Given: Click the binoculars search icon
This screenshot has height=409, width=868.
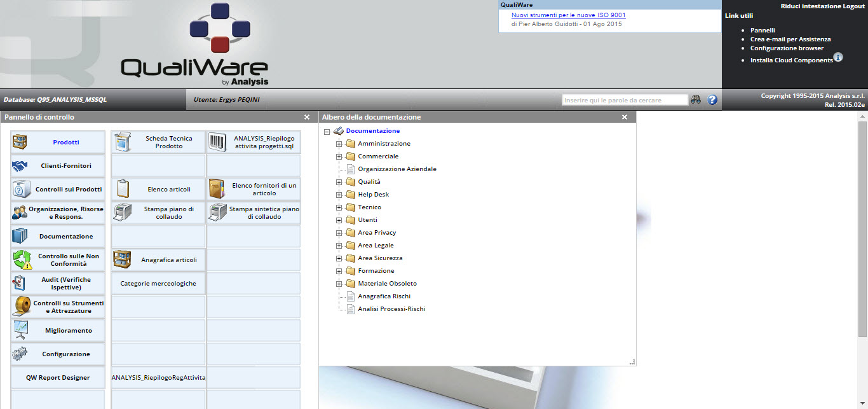Looking at the screenshot, I should point(696,100).
